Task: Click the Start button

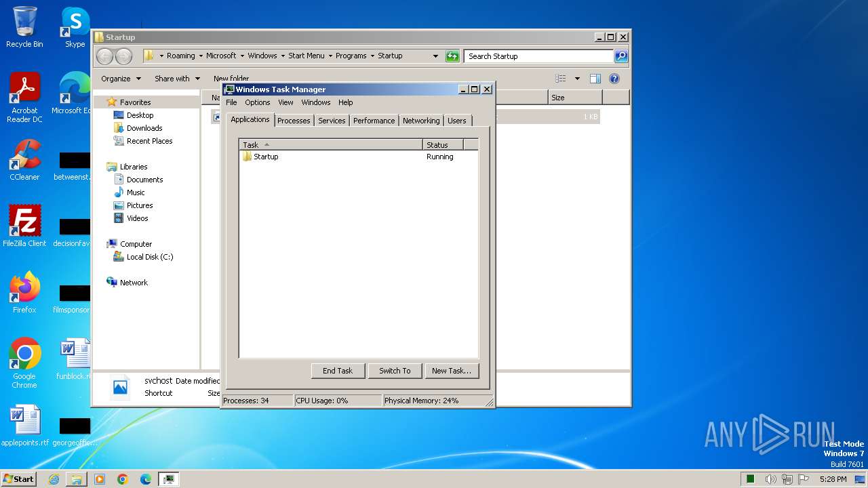Action: pyautogui.click(x=18, y=479)
